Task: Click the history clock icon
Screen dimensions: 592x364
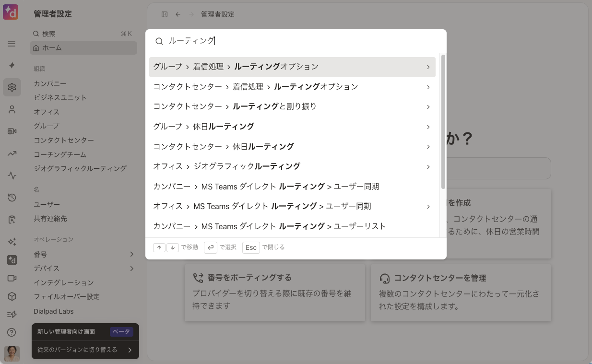Action: coord(12,198)
